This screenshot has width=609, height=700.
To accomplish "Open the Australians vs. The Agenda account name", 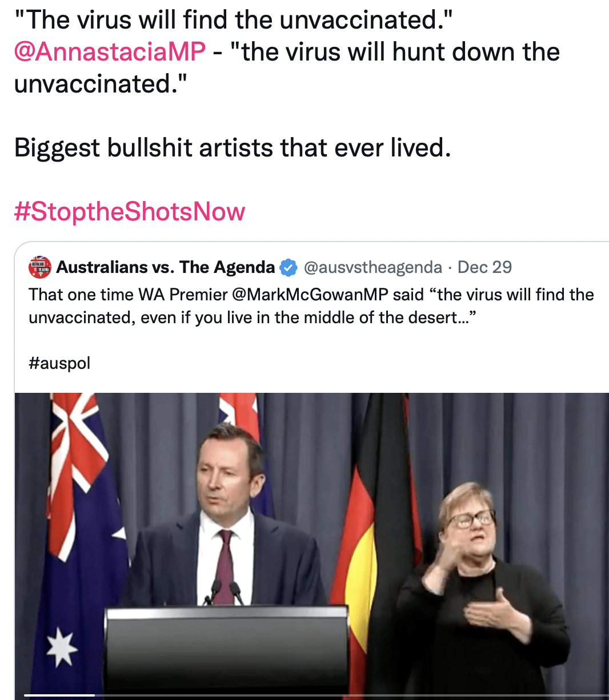I will tap(166, 267).
